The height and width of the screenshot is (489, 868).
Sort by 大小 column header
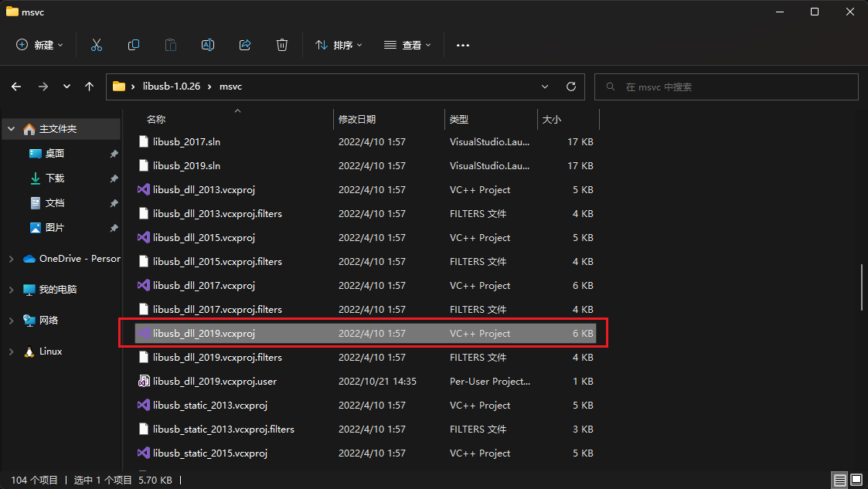point(551,119)
